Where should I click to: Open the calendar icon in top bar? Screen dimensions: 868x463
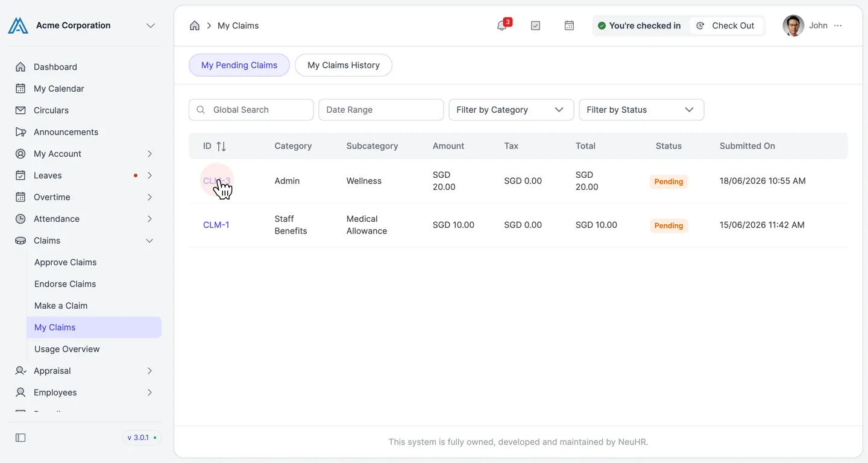[x=569, y=25]
